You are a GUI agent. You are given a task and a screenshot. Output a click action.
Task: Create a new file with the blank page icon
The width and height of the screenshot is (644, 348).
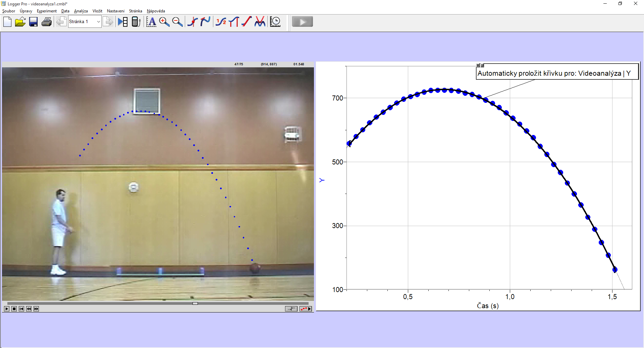click(x=7, y=22)
